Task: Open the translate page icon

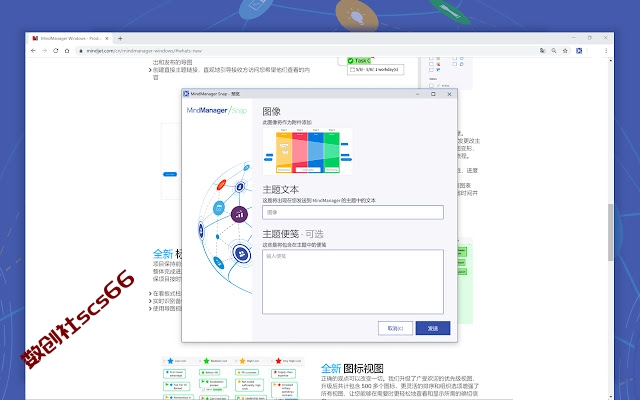Action: pyautogui.click(x=542, y=51)
